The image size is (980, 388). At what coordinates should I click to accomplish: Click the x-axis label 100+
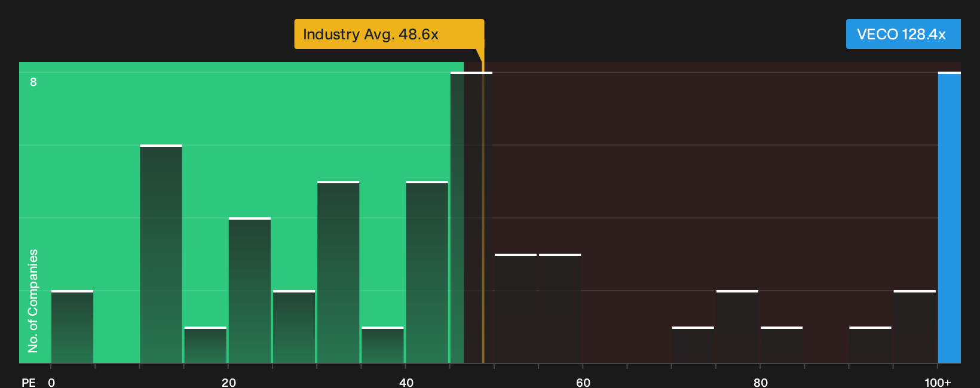click(938, 382)
